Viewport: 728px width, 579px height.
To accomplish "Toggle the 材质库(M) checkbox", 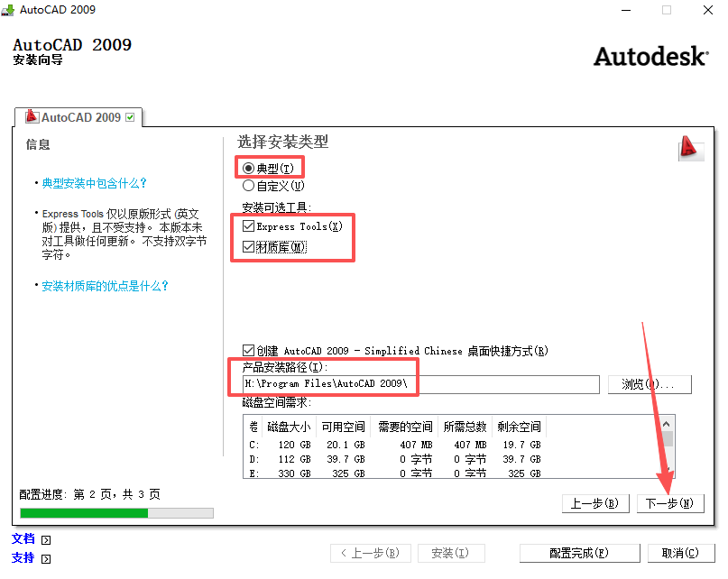I will click(249, 246).
